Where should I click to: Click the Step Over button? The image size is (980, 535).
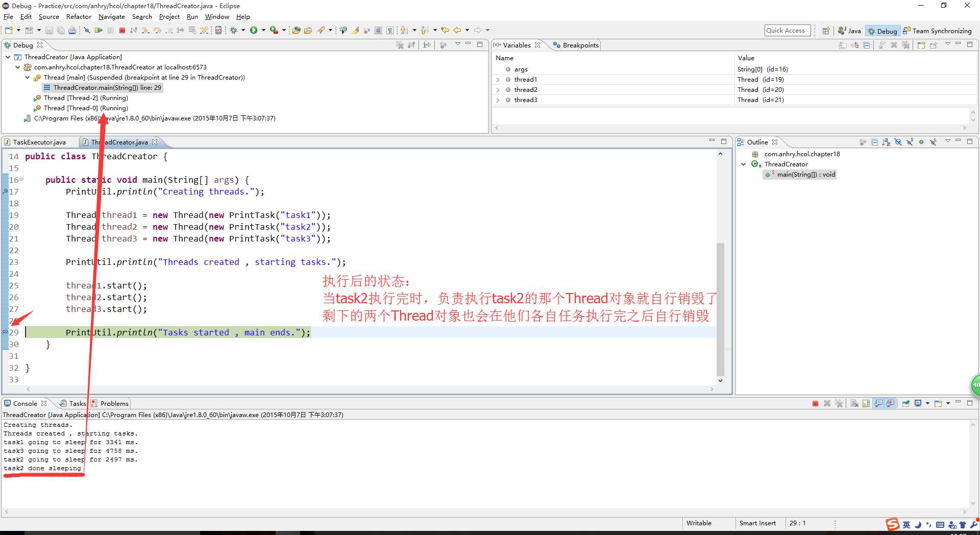[157, 31]
